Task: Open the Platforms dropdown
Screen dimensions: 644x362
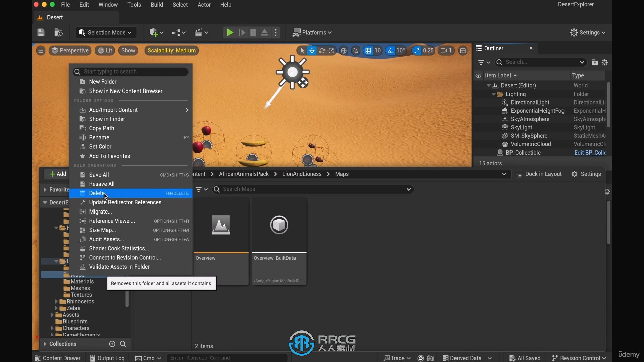Action: click(x=312, y=33)
